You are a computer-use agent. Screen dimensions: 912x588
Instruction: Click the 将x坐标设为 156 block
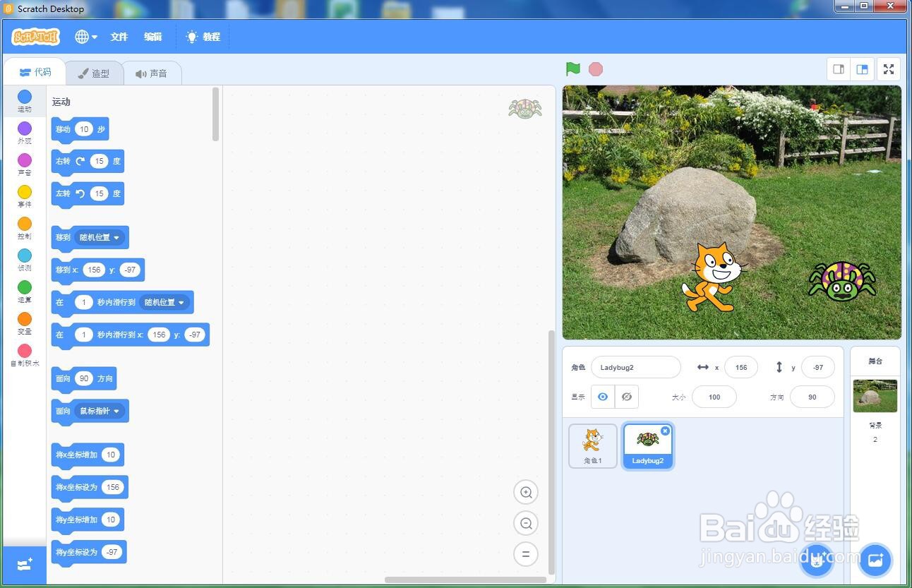pos(90,488)
